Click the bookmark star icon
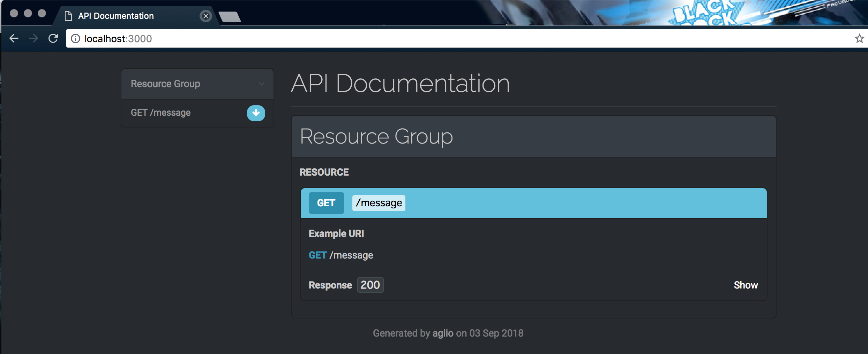 click(859, 38)
